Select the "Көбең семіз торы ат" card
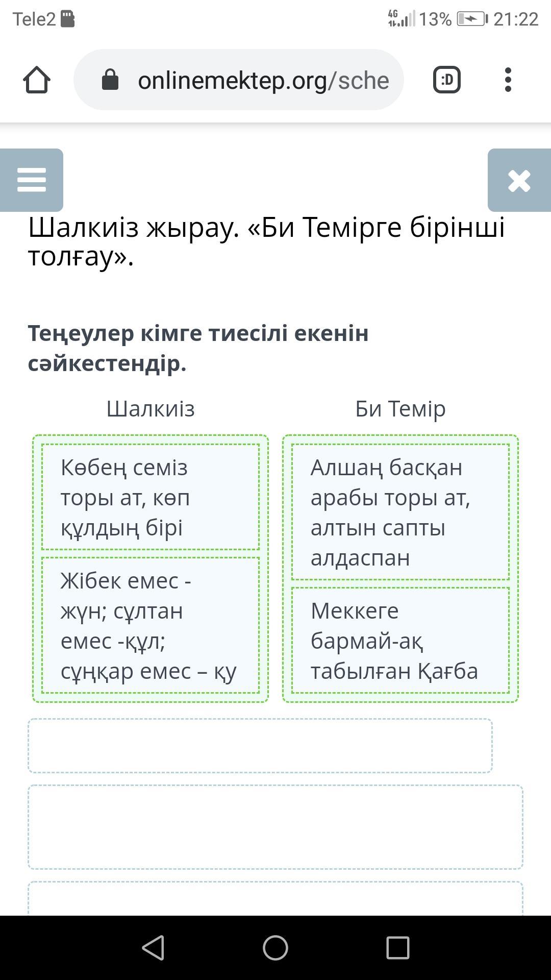The width and height of the screenshot is (551, 980). [151, 497]
